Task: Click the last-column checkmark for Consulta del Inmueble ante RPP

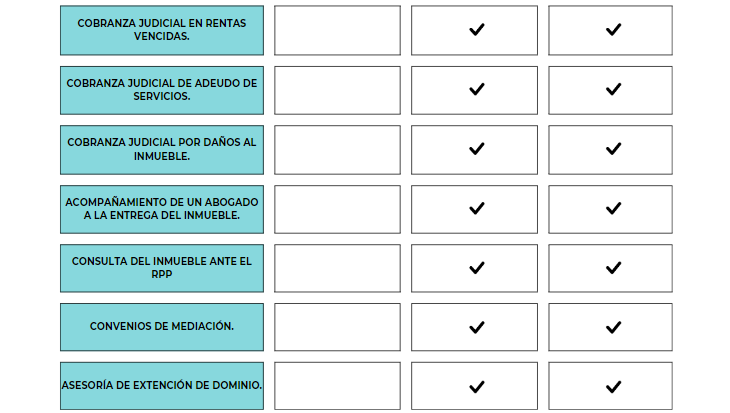Action: tap(613, 268)
